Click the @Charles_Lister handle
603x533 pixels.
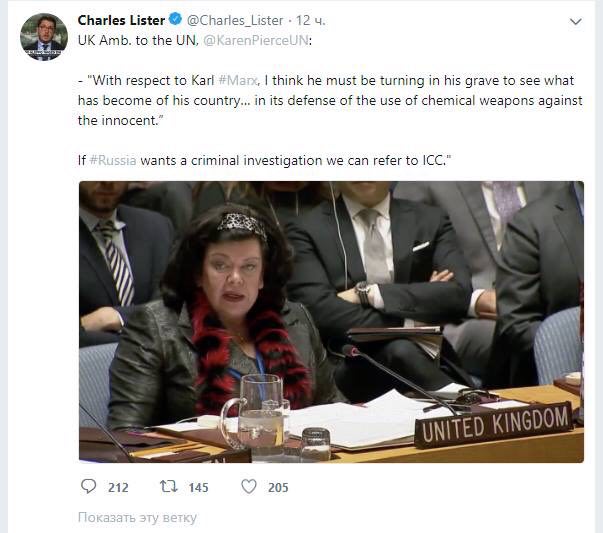tap(235, 20)
